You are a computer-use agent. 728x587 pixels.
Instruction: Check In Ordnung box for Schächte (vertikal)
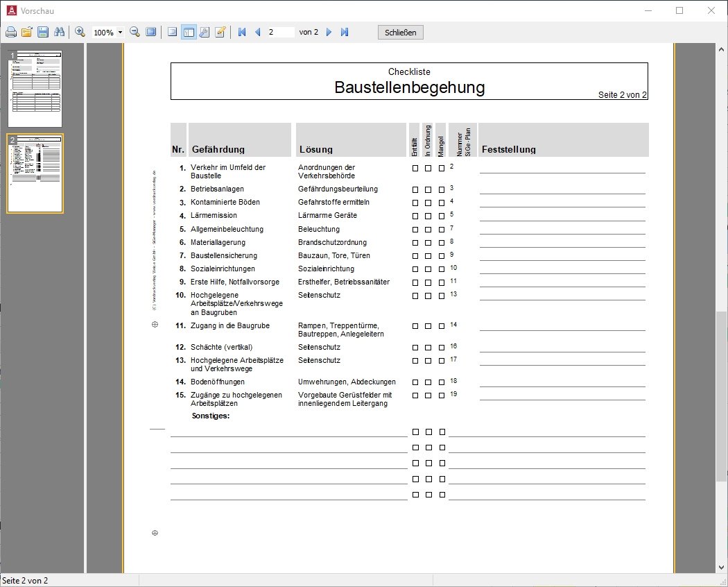(428, 348)
